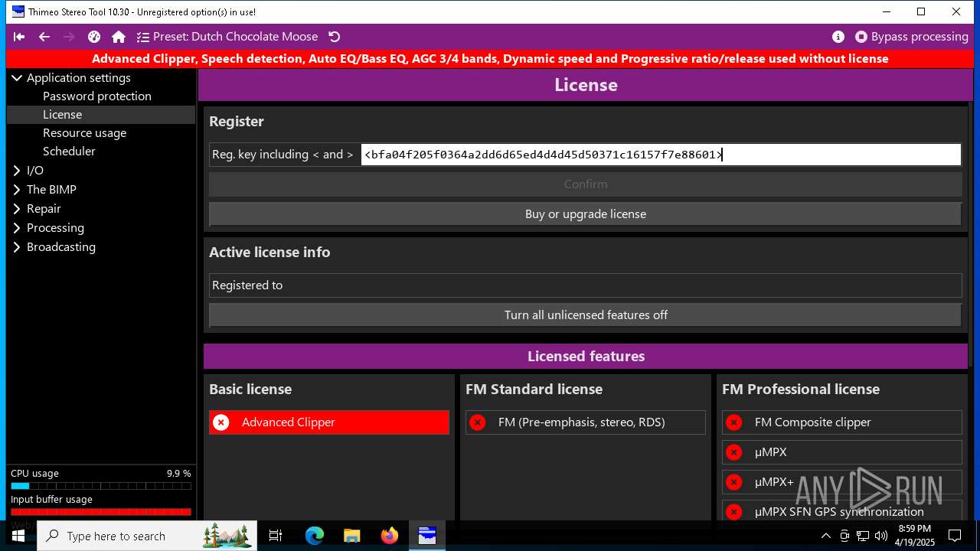Click the CPU usage meter bar

101,486
